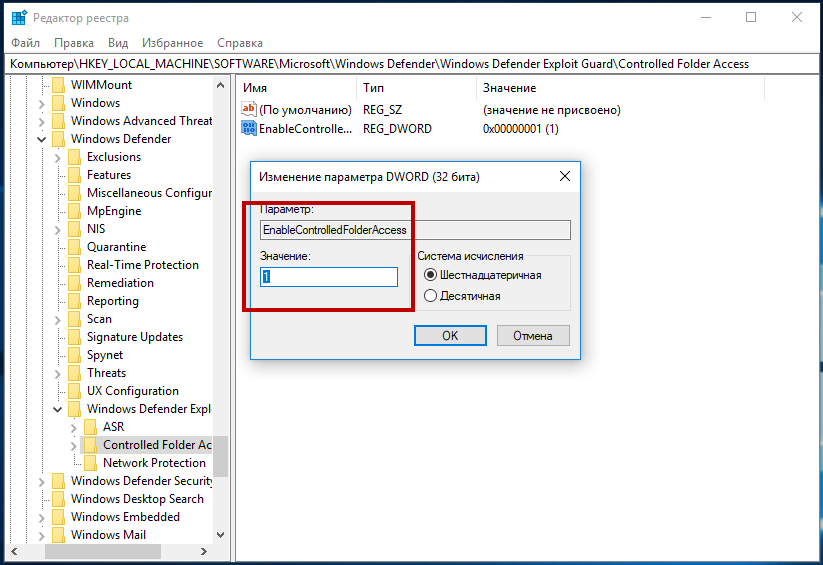Screen dimensions: 823x565
Task: Click the tree scroll down arrow
Action: [x=221, y=535]
